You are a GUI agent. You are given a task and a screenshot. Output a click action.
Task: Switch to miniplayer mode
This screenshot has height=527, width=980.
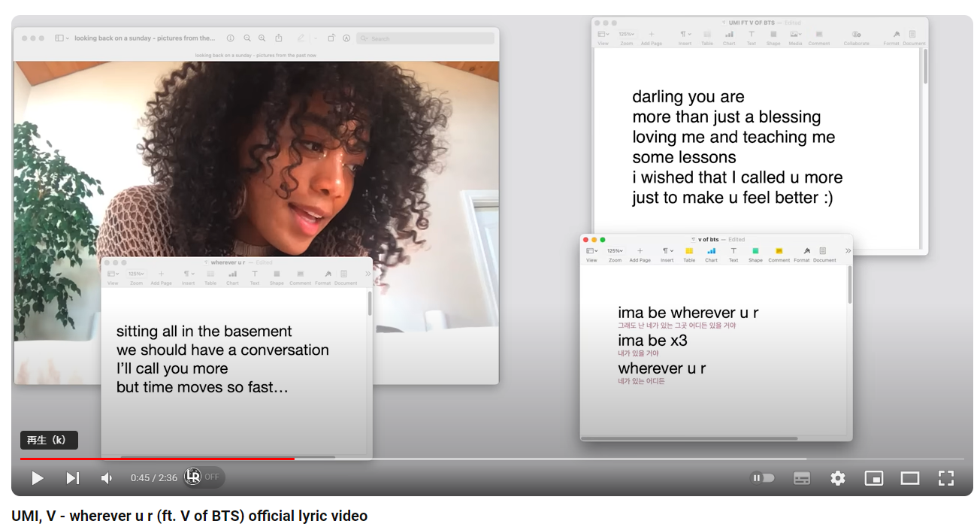874,478
